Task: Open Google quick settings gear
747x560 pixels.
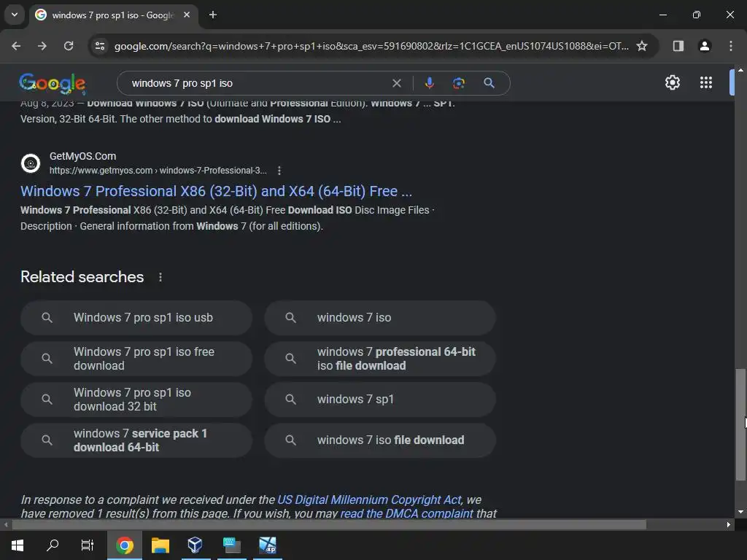Action: (672, 82)
